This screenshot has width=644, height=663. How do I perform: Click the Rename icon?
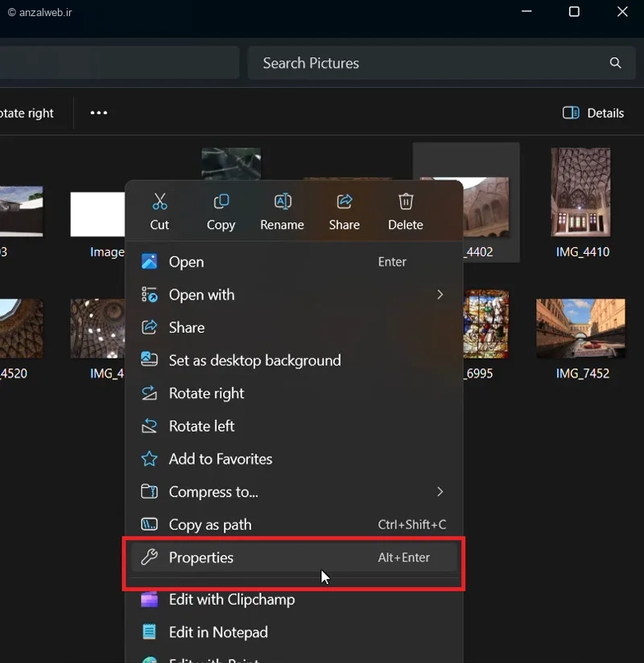click(x=282, y=201)
